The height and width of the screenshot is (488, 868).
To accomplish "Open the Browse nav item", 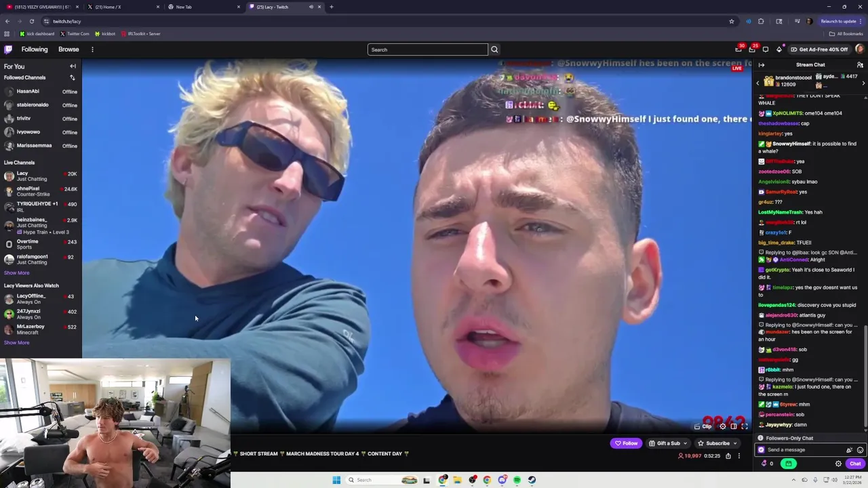I will coord(68,49).
